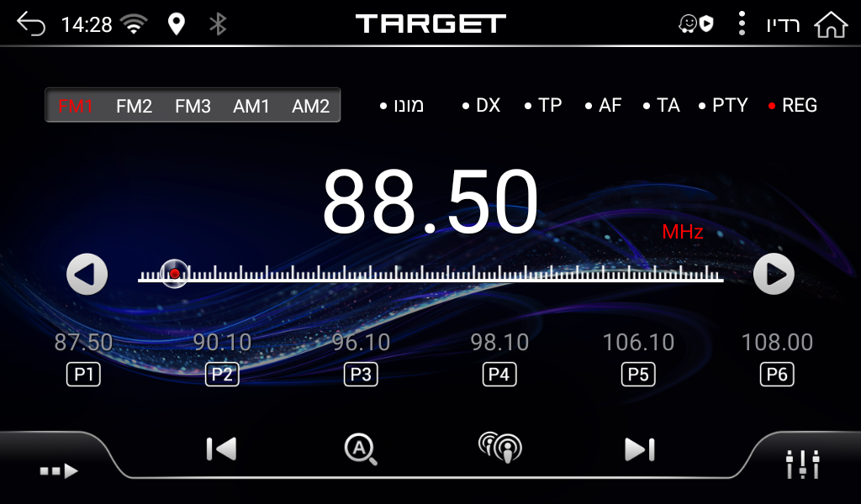Go to the home screen icon
The image size is (861, 504).
coord(831,24)
